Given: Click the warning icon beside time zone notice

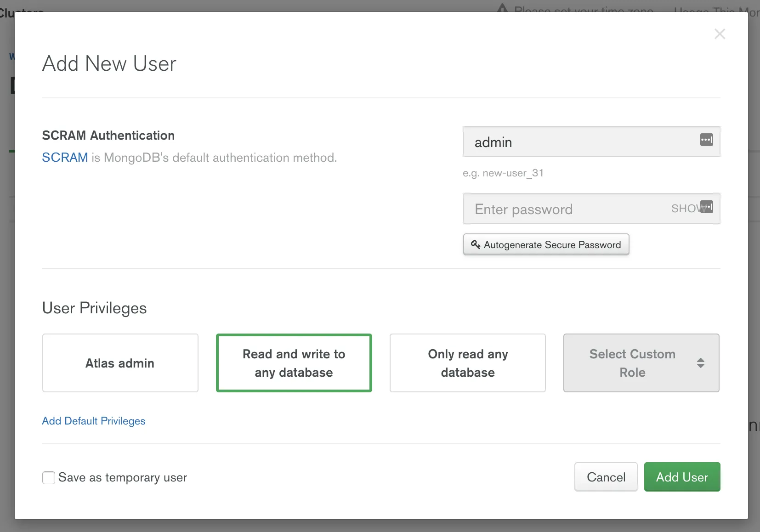Looking at the screenshot, I should [503, 8].
